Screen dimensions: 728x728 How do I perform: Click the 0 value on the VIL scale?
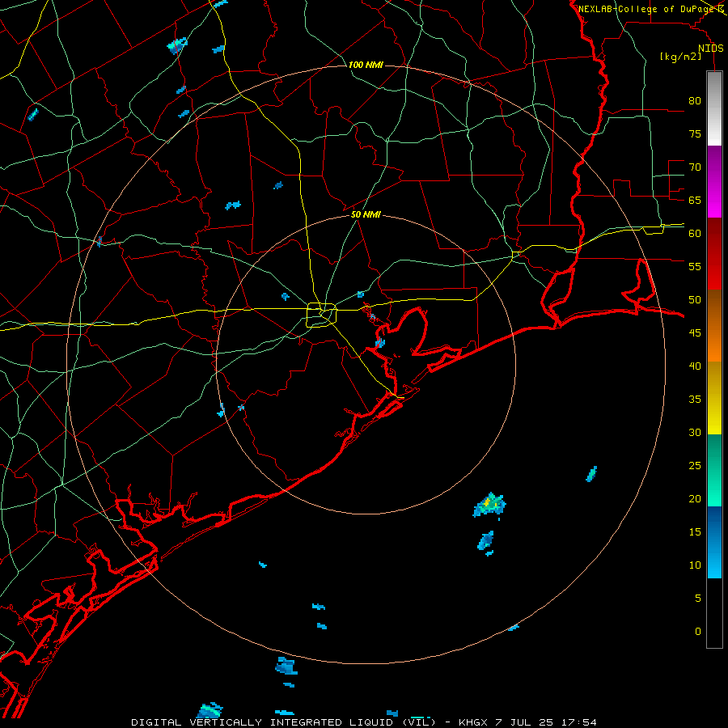pos(698,632)
